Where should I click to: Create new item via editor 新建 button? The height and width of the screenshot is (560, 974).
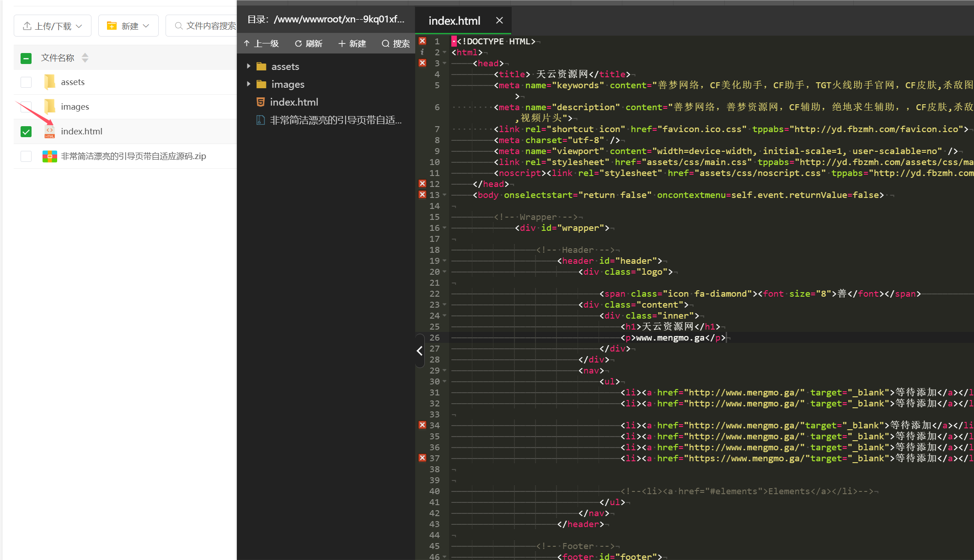[352, 43]
